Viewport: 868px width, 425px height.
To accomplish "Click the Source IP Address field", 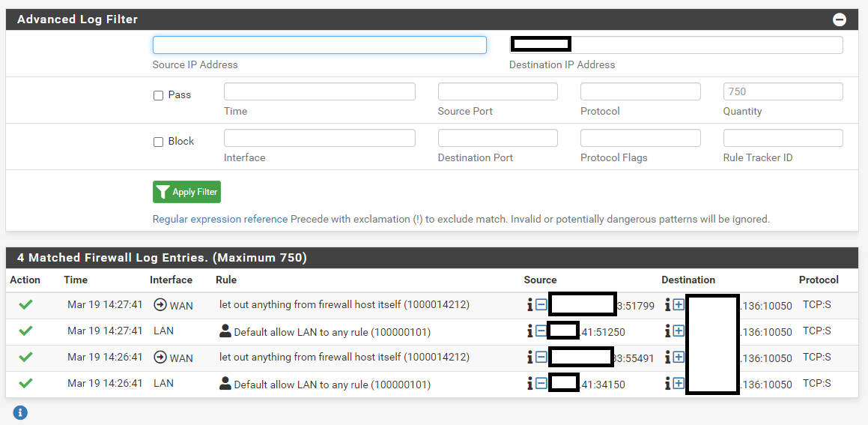I will (x=319, y=45).
